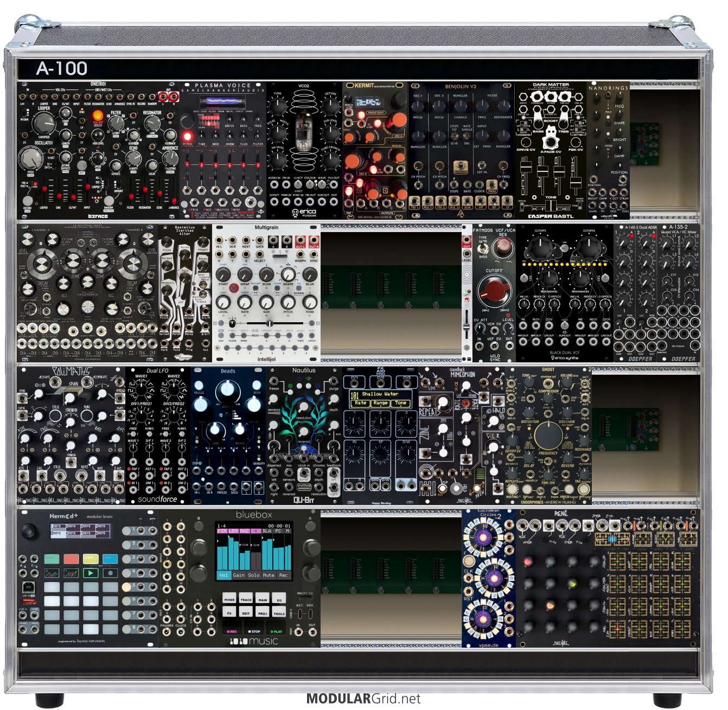
Task: Flip the COLOUR switch on Erica VCO2
Action: (x=310, y=184)
